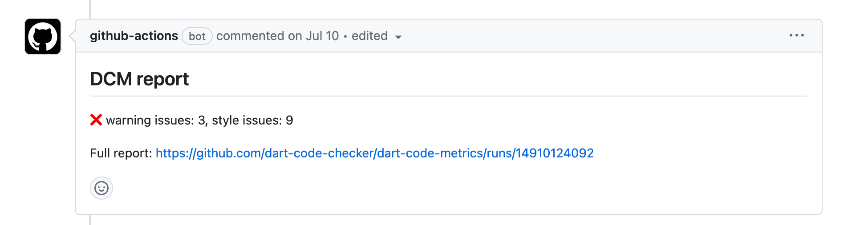Open the github-actions author link

pyautogui.click(x=134, y=36)
